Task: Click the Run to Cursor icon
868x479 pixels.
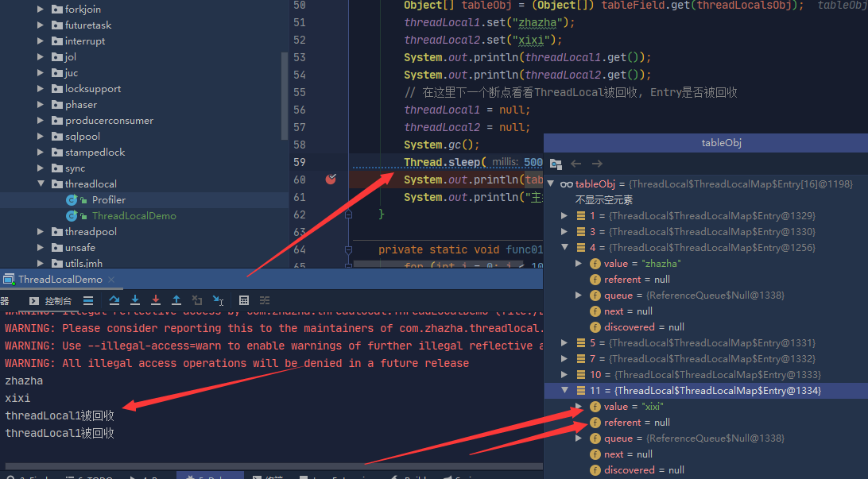Action: [x=218, y=300]
